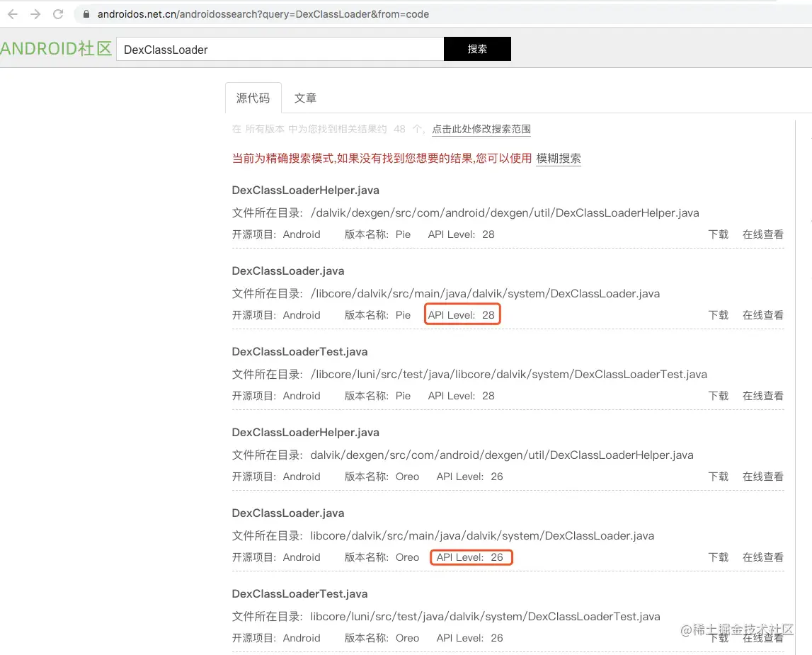Viewport: 812px width, 655px height.
Task: Click 下载 for Pie DexClassLoaderTest.java
Action: click(719, 396)
